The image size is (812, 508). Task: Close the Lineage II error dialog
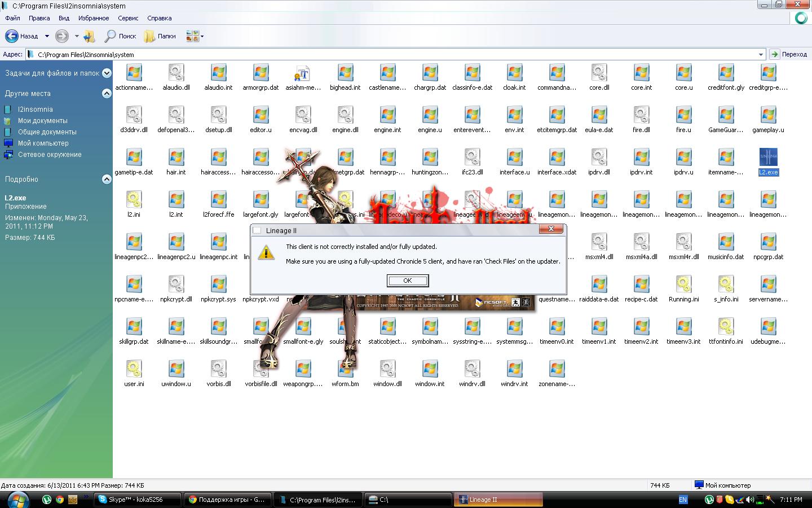tap(551, 229)
